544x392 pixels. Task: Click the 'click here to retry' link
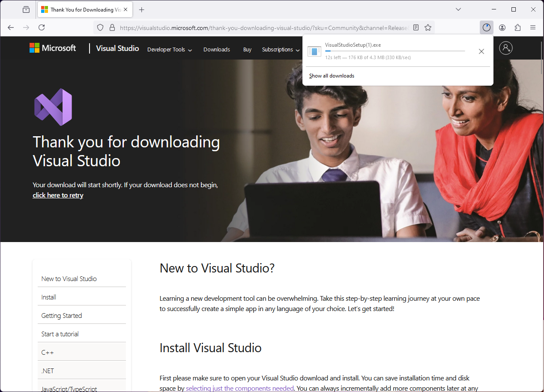58,195
